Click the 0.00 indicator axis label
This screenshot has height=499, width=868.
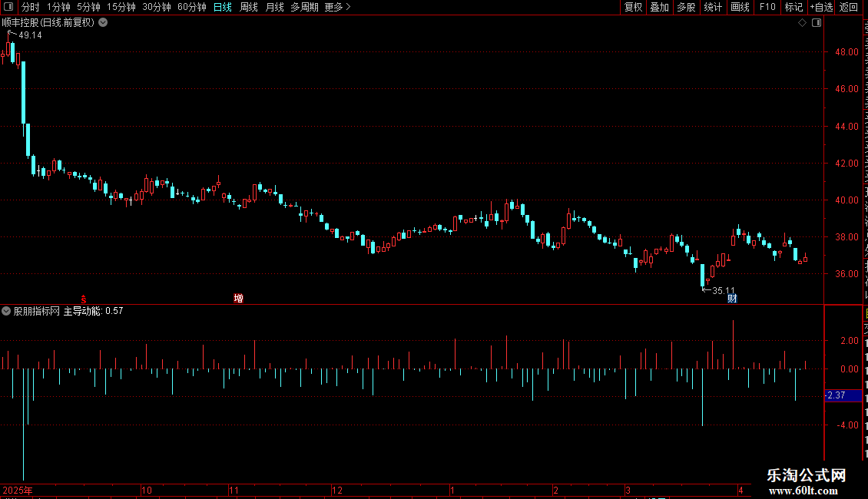(850, 369)
